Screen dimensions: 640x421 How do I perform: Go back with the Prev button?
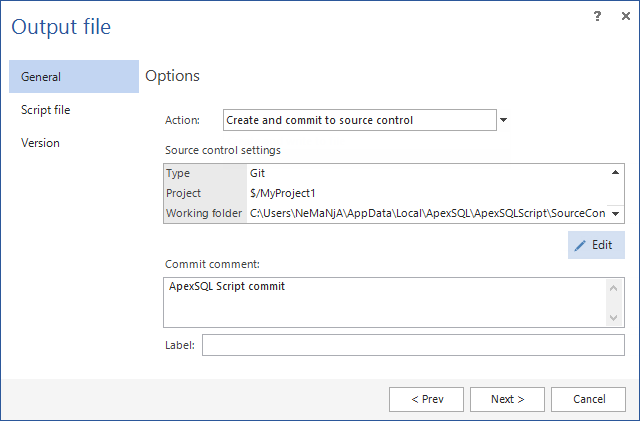pyautogui.click(x=427, y=399)
